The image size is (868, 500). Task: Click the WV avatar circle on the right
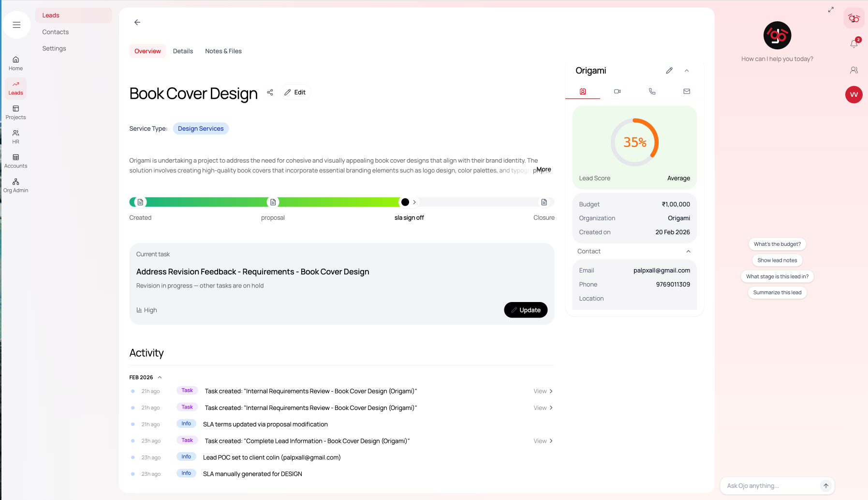point(853,95)
